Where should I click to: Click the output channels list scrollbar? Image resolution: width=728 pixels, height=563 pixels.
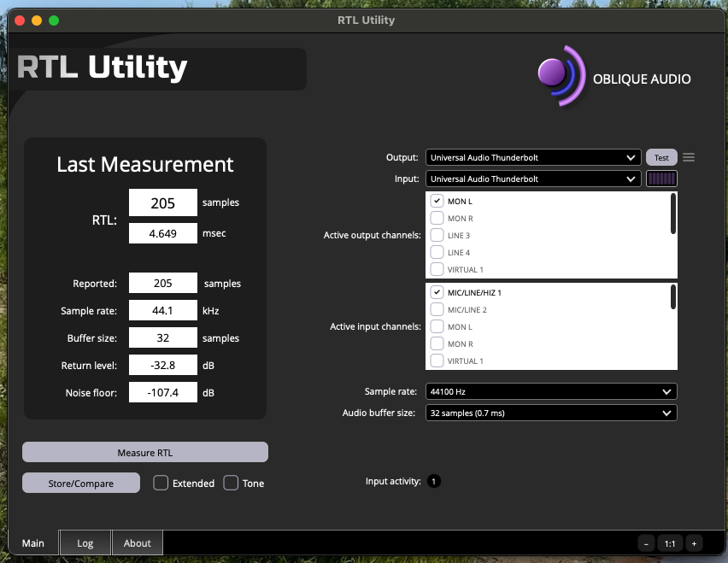point(673,214)
